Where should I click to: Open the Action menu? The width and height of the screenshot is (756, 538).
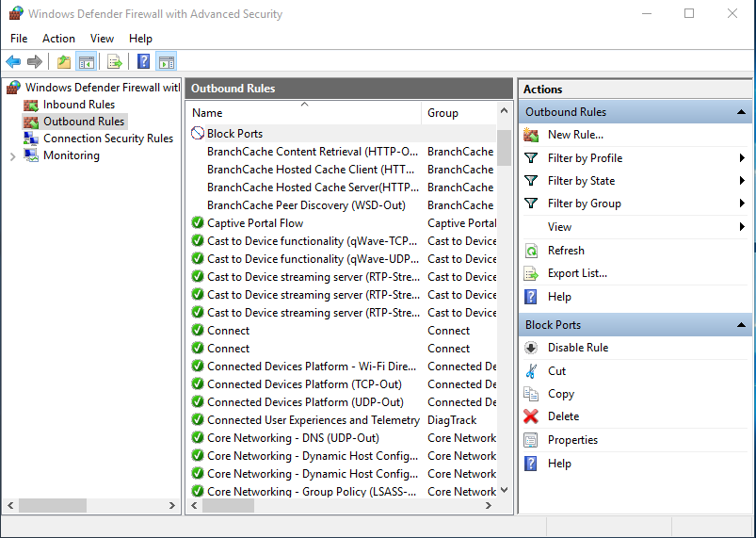pyautogui.click(x=58, y=39)
